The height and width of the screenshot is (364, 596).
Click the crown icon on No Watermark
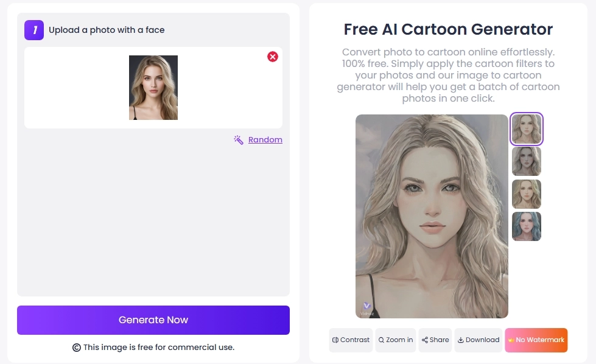click(x=511, y=340)
